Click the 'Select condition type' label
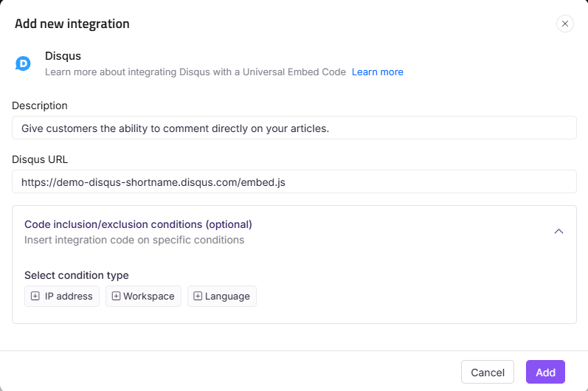588x391 pixels. [x=77, y=275]
